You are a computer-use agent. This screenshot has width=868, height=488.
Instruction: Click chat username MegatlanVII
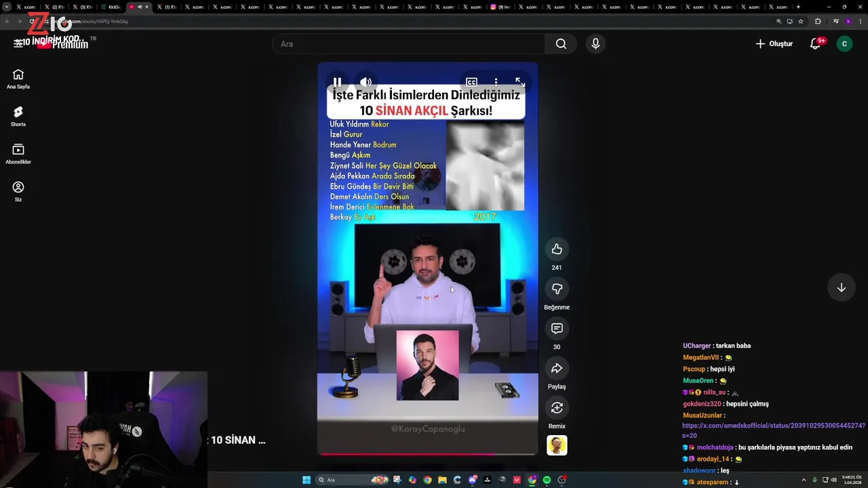point(701,357)
